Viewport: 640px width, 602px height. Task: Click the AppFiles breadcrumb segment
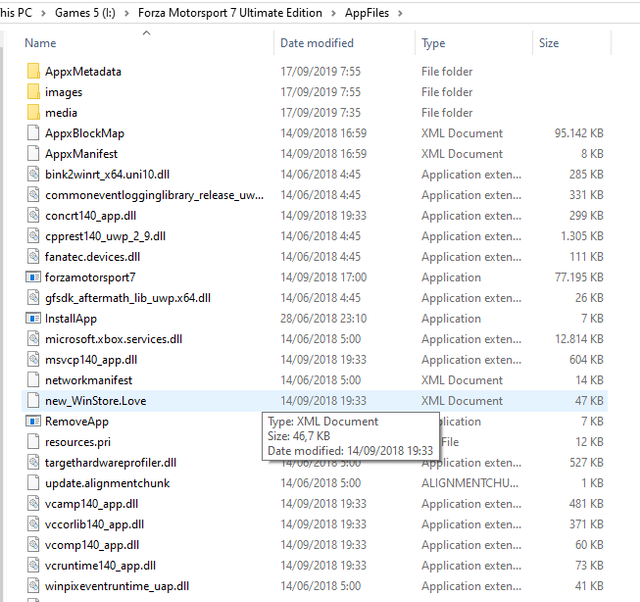click(367, 13)
